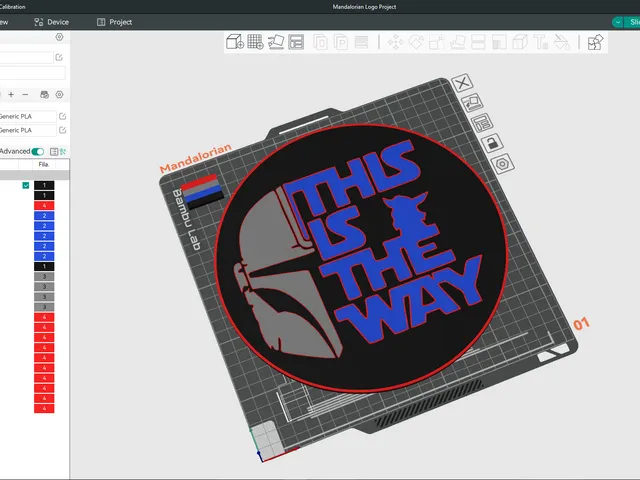Click the Auto Orient toolbar icon
The image size is (640, 480).
click(x=276, y=42)
